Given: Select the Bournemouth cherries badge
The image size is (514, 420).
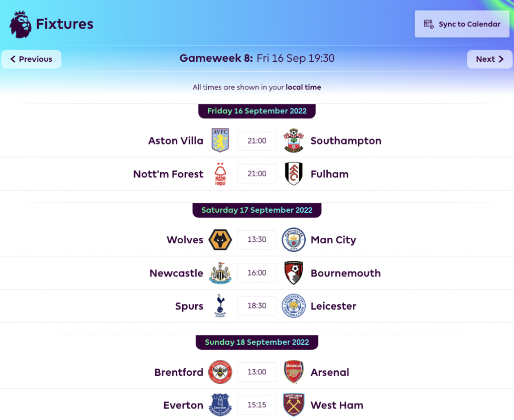Looking at the screenshot, I should pyautogui.click(x=294, y=272).
